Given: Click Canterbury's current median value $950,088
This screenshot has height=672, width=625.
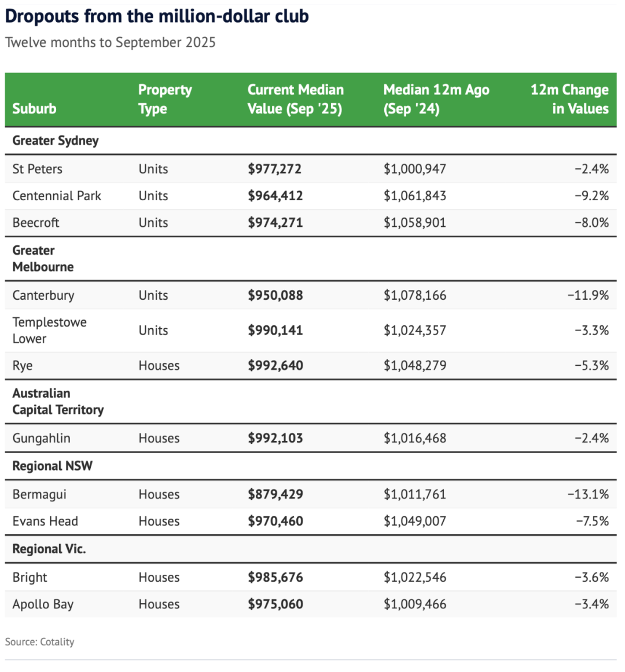Looking at the screenshot, I should [x=275, y=295].
